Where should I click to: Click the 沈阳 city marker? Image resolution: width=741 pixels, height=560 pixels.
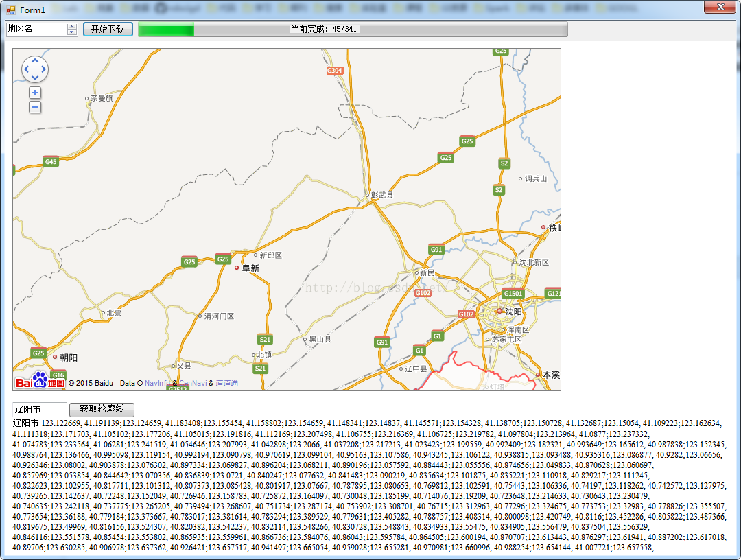tap(499, 311)
